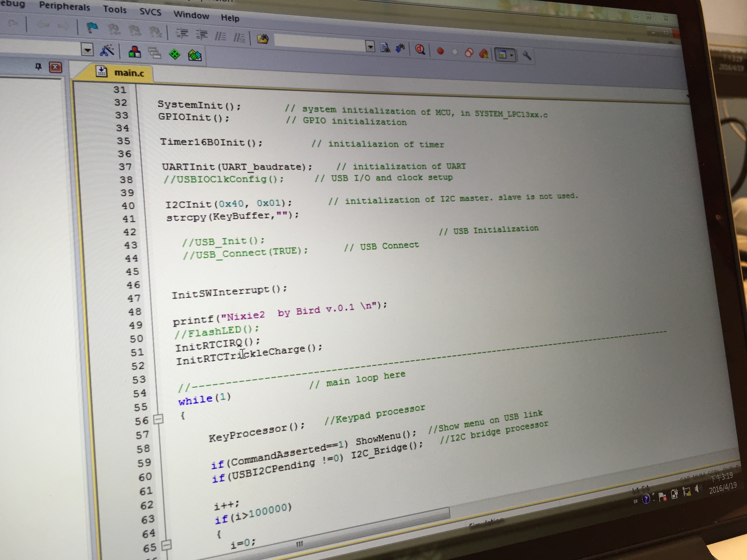
Task: Click the battery power plug tray icon
Action: pos(674,494)
